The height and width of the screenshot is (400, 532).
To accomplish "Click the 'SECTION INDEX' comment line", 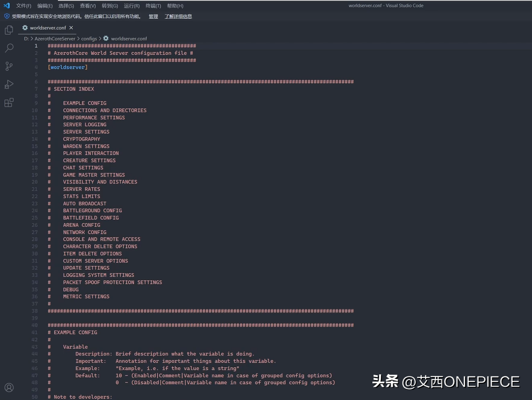I will pos(71,89).
